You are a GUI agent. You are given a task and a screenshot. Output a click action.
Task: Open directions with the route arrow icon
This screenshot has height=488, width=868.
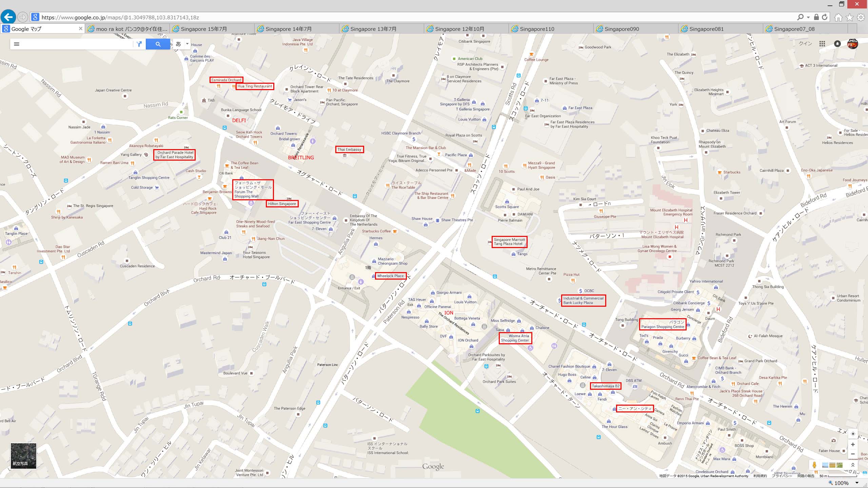(139, 44)
